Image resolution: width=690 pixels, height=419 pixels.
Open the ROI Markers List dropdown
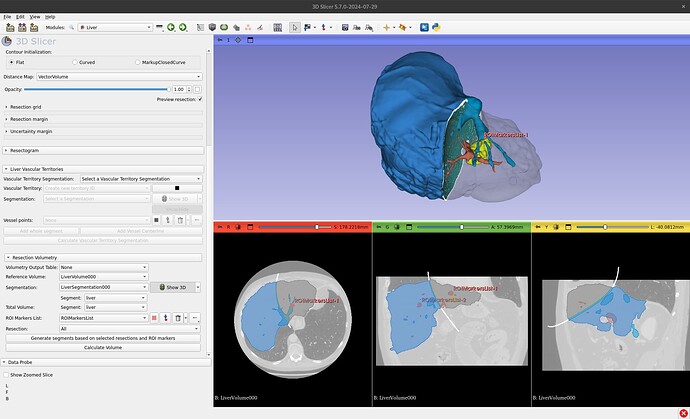[x=104, y=318]
